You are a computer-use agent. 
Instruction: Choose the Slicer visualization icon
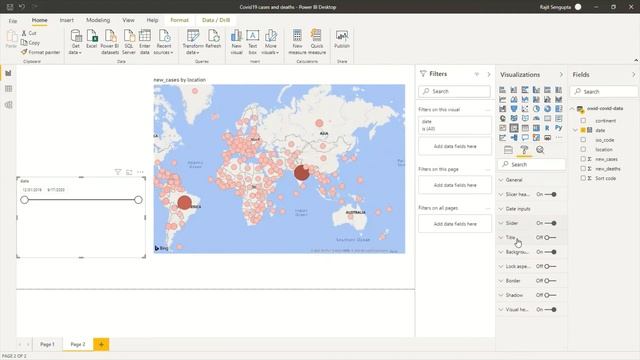click(x=514, y=128)
